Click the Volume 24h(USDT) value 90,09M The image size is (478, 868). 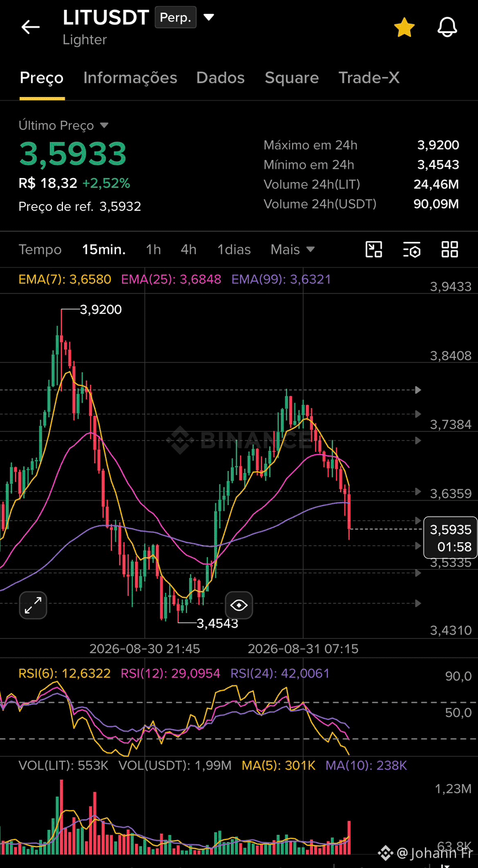(436, 204)
